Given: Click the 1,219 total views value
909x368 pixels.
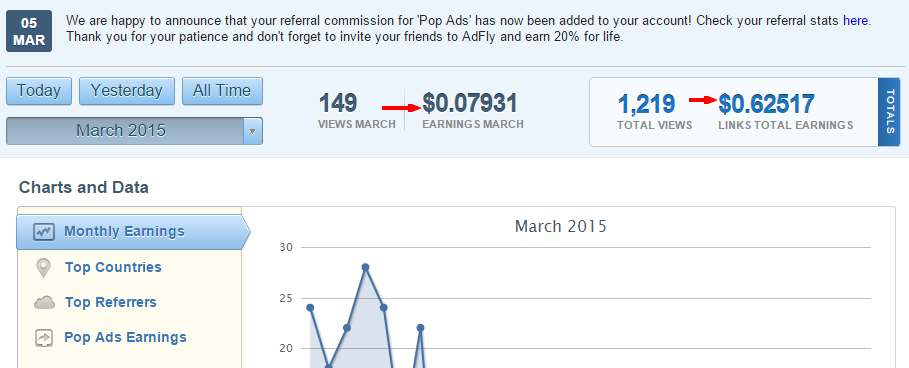Looking at the screenshot, I should pos(646,104).
